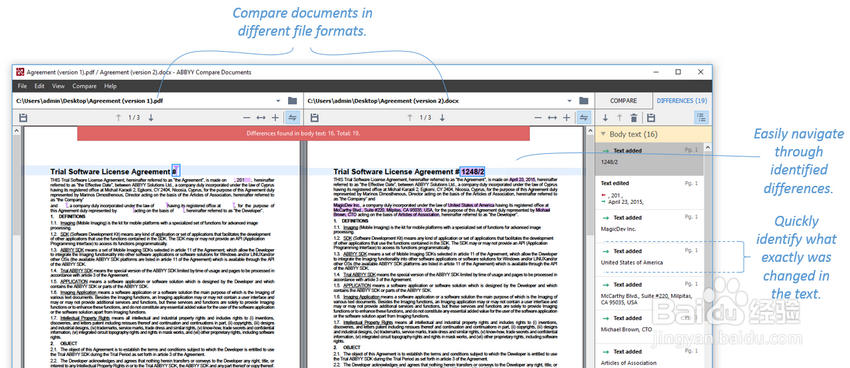
Task: Click 'Trial Software License Agreement #' heading in left document
Action: (x=113, y=172)
